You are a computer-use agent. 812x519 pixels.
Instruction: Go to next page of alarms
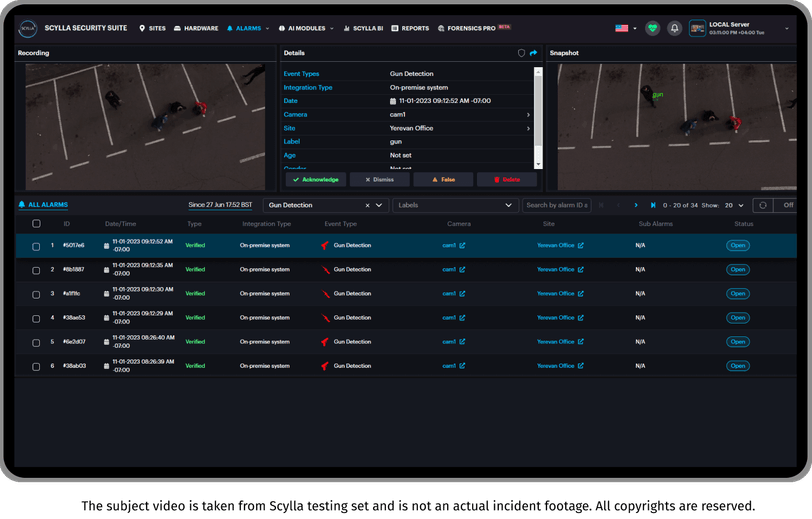click(x=636, y=205)
